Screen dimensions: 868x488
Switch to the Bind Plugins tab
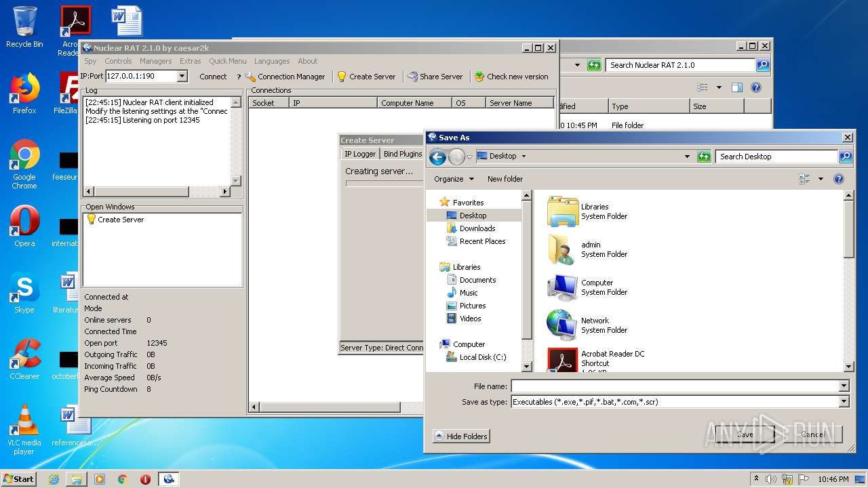[402, 154]
